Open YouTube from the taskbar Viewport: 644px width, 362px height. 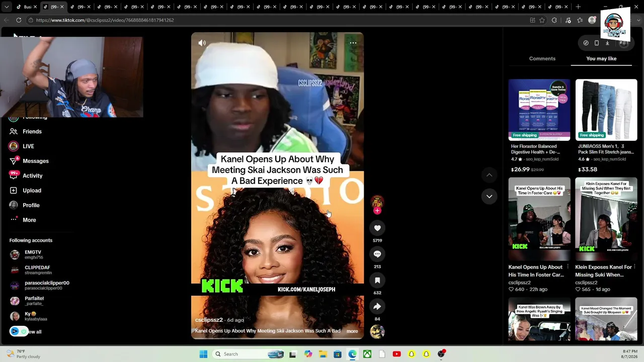(396, 354)
